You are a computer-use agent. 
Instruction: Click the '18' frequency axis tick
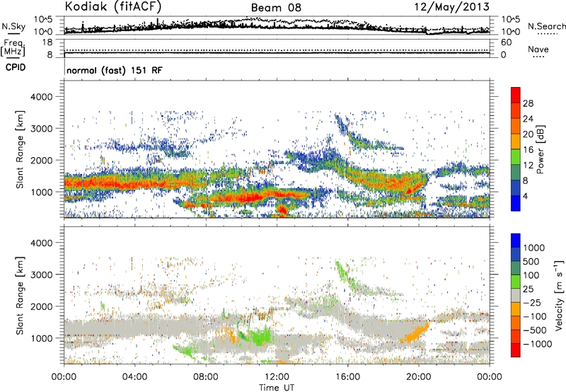47,42
